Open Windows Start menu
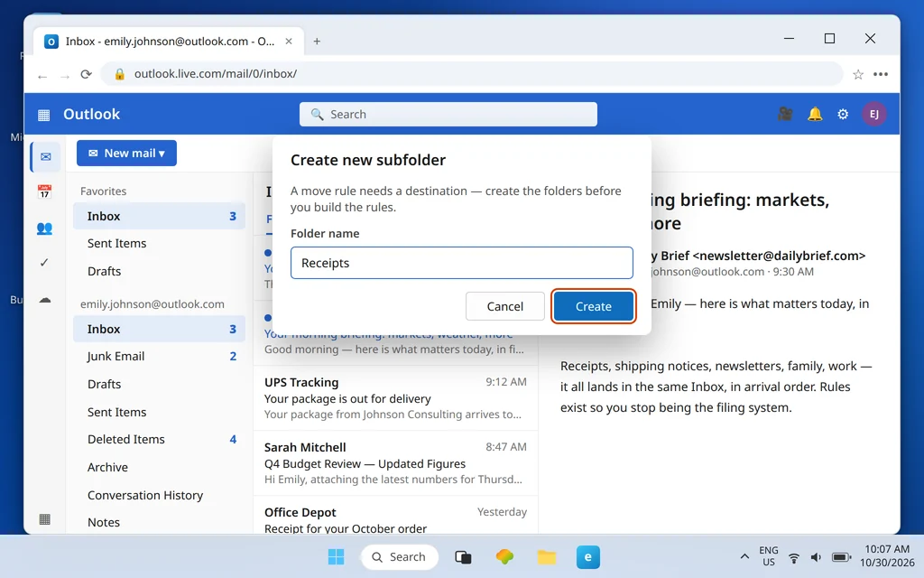924x578 pixels. [336, 556]
